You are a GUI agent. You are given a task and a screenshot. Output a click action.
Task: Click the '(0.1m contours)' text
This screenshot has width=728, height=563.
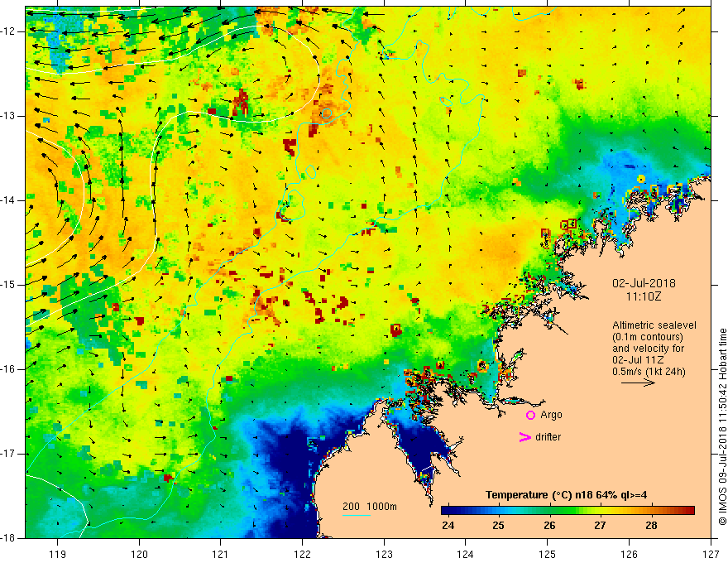pos(647,337)
